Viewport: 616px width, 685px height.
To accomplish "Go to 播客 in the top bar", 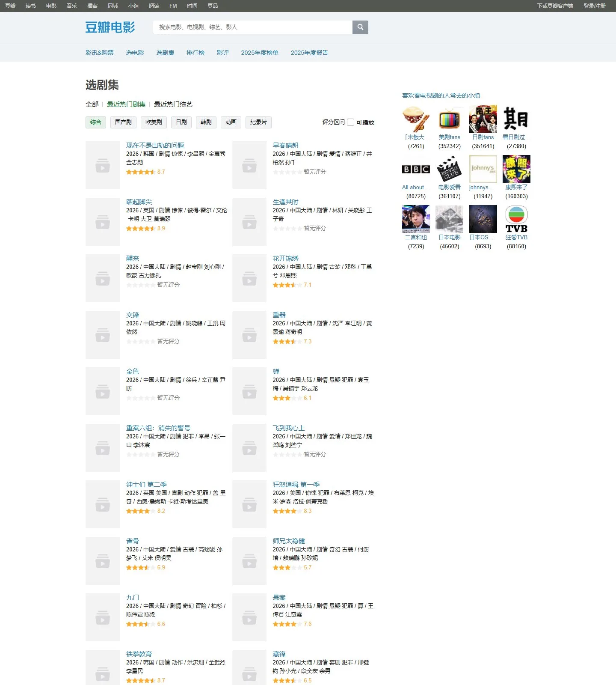I will [x=92, y=6].
